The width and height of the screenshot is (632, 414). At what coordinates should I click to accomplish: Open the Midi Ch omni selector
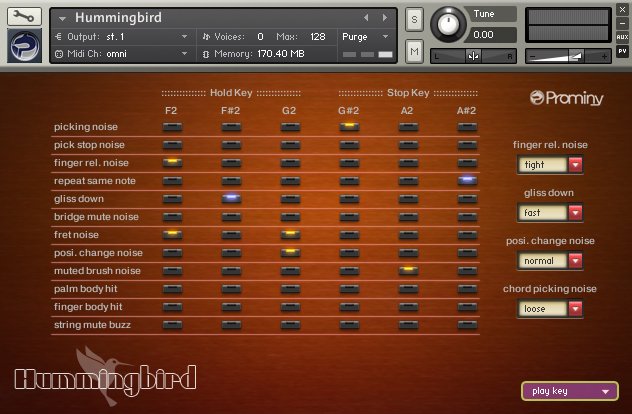[122, 53]
